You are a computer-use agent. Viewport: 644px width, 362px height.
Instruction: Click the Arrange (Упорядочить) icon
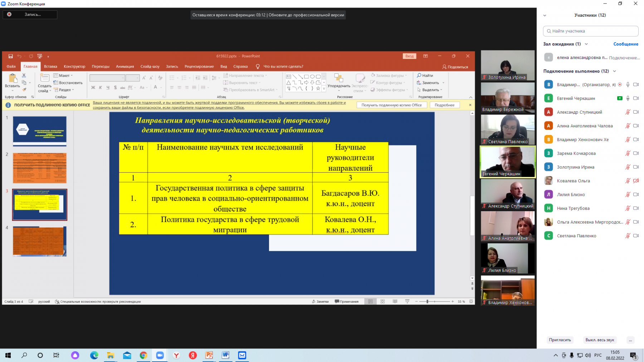[338, 78]
